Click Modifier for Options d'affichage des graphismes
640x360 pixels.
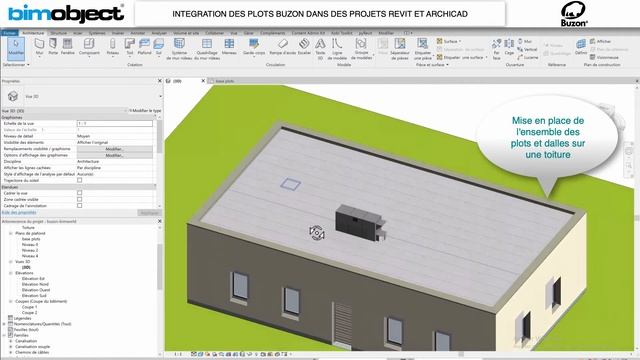(115, 156)
